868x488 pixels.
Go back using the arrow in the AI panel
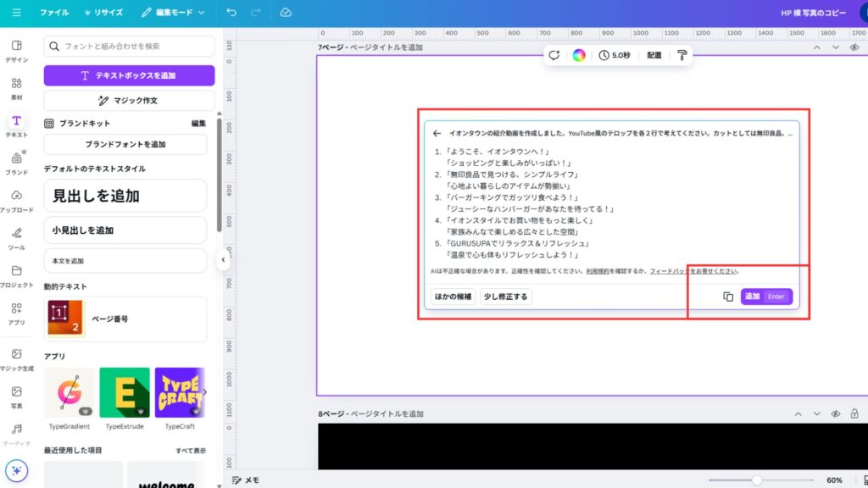(x=437, y=133)
